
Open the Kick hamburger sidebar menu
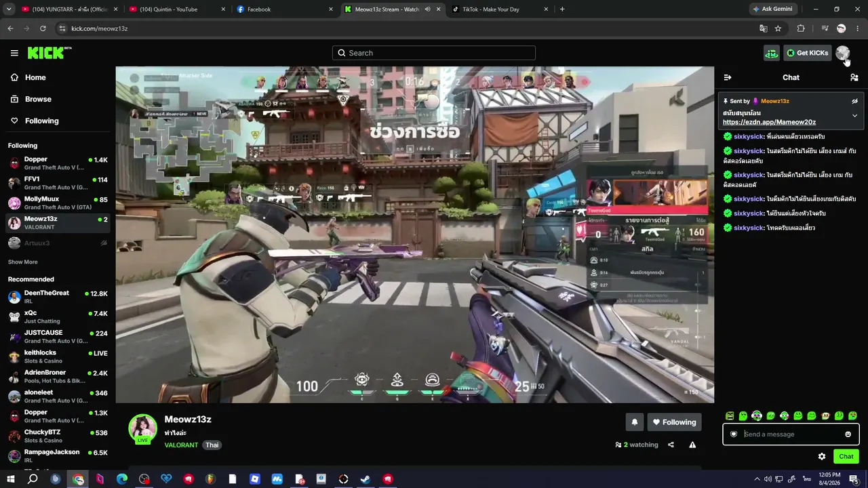coord(14,53)
